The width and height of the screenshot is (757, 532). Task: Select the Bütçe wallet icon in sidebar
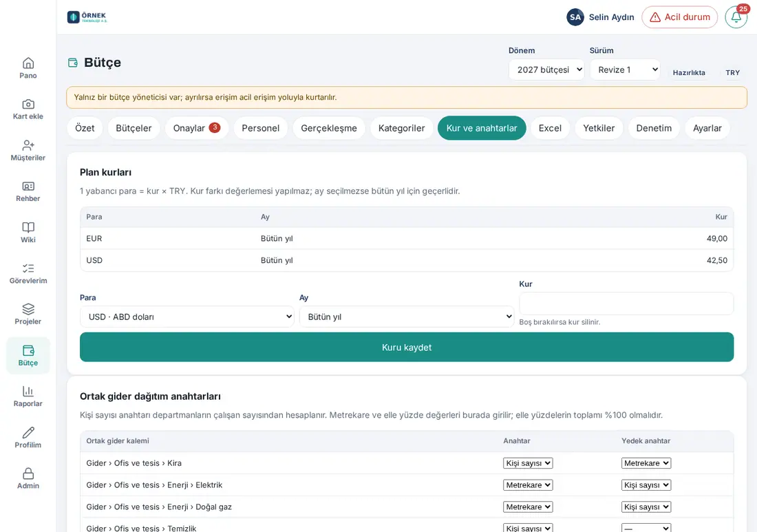pyautogui.click(x=28, y=350)
